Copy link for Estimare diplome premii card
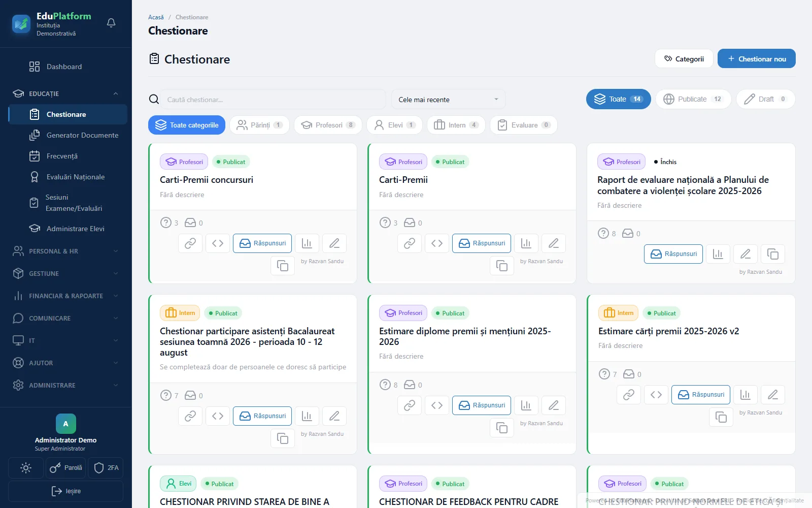812x508 pixels. click(410, 405)
